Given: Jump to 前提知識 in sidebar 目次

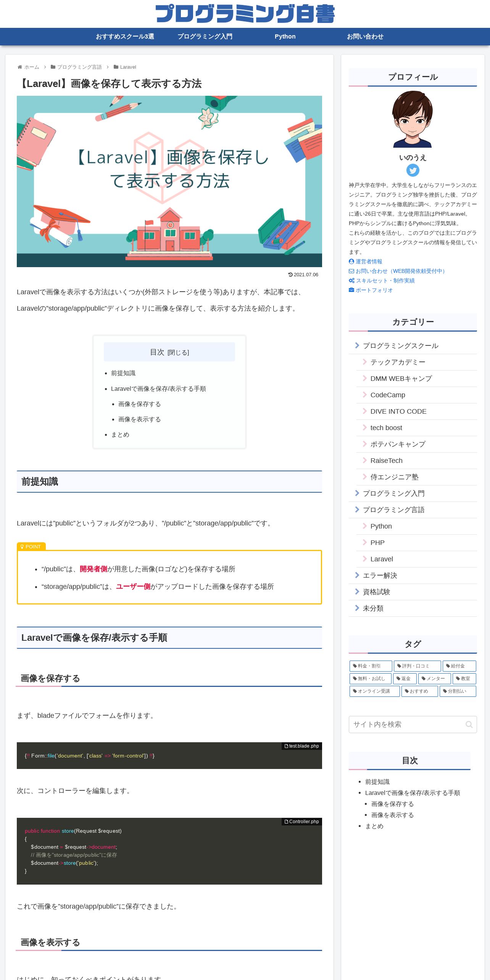Looking at the screenshot, I should point(377,782).
